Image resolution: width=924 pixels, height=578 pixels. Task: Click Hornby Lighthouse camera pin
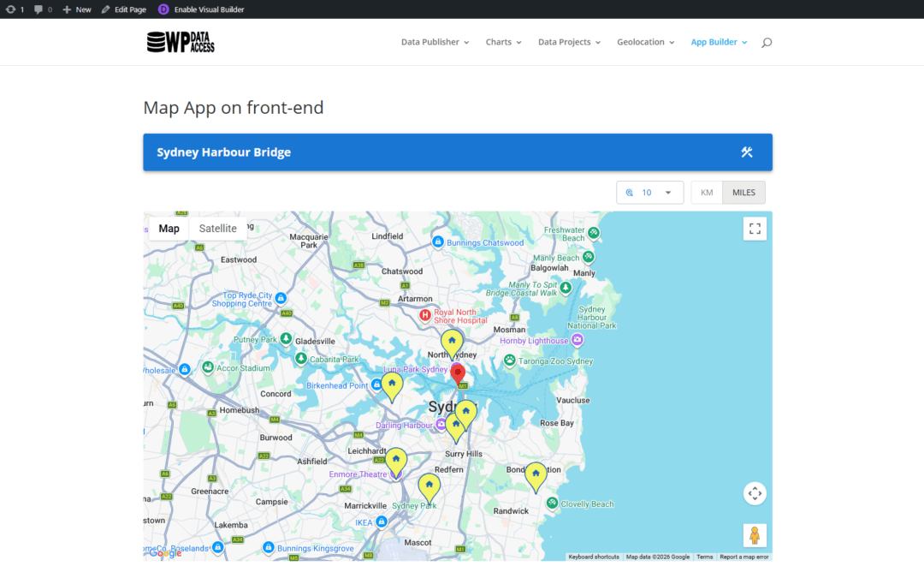(x=577, y=340)
